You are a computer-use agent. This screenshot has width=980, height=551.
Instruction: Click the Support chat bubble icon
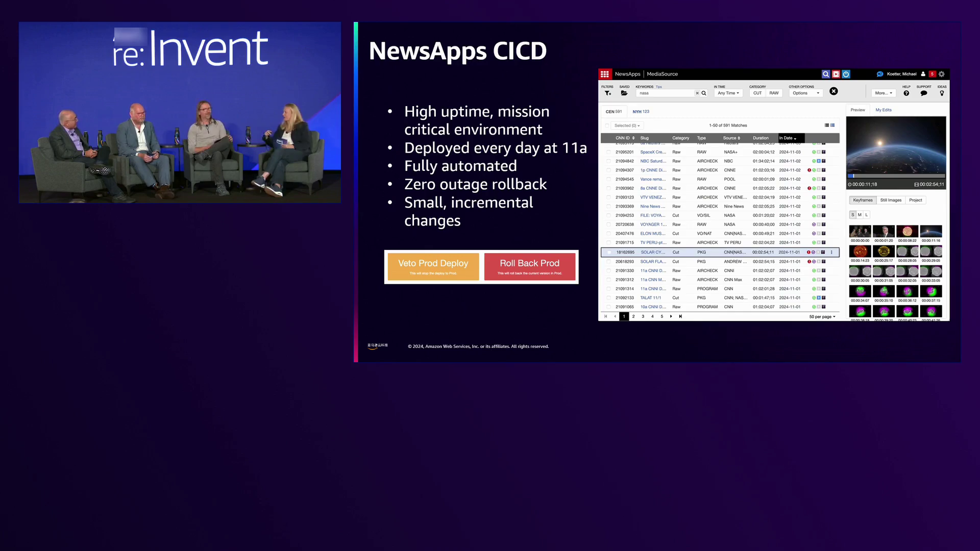[923, 93]
